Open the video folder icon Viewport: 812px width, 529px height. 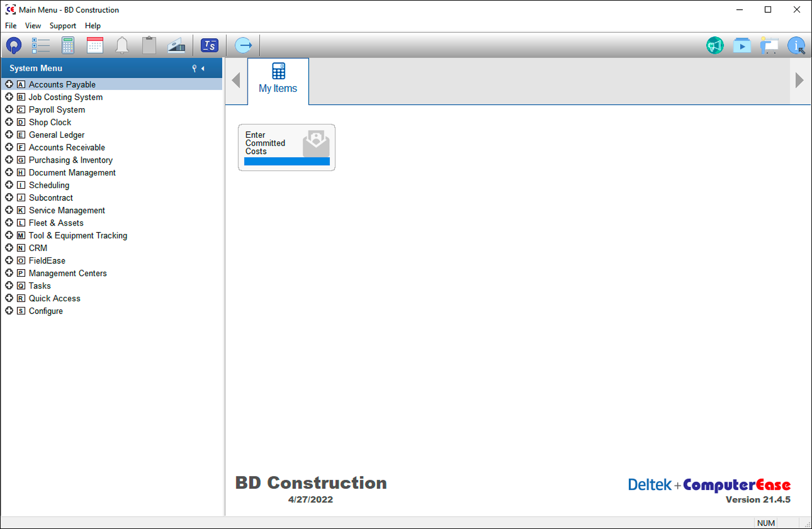[x=742, y=45]
